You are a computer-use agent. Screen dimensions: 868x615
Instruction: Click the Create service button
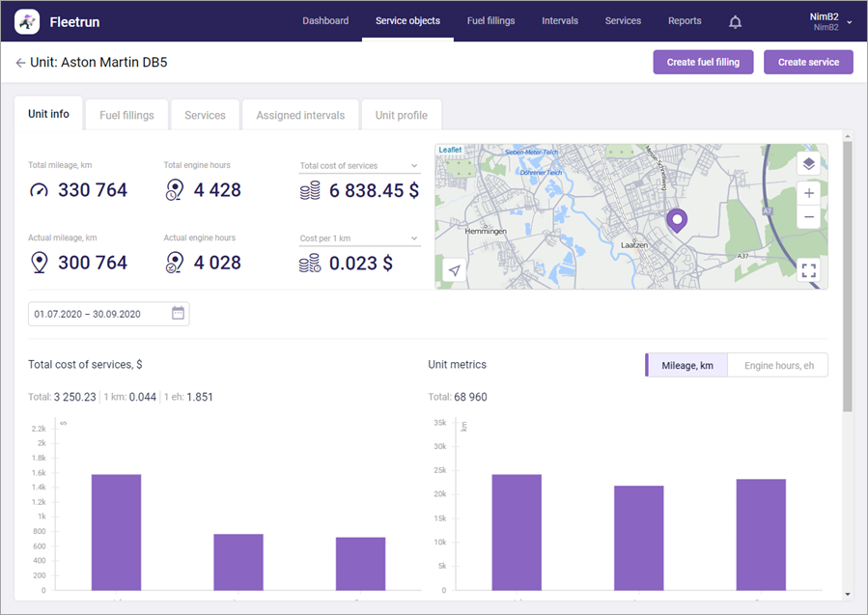[x=808, y=62]
